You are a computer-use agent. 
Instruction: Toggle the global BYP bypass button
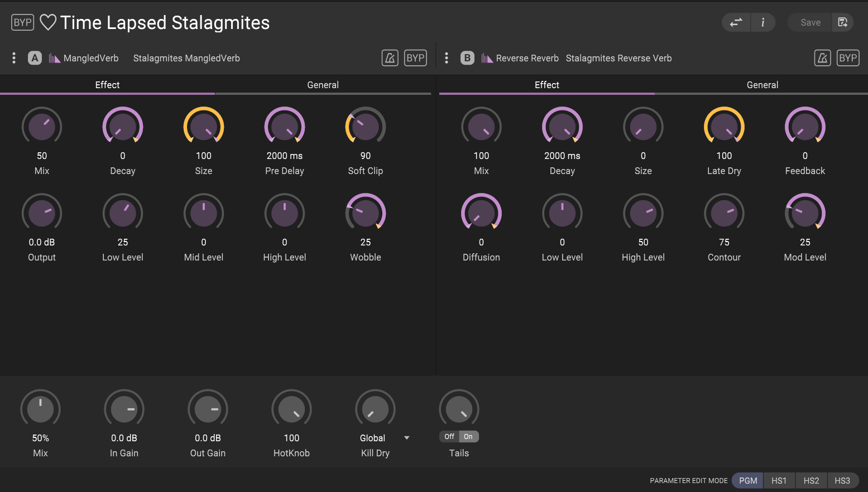22,22
